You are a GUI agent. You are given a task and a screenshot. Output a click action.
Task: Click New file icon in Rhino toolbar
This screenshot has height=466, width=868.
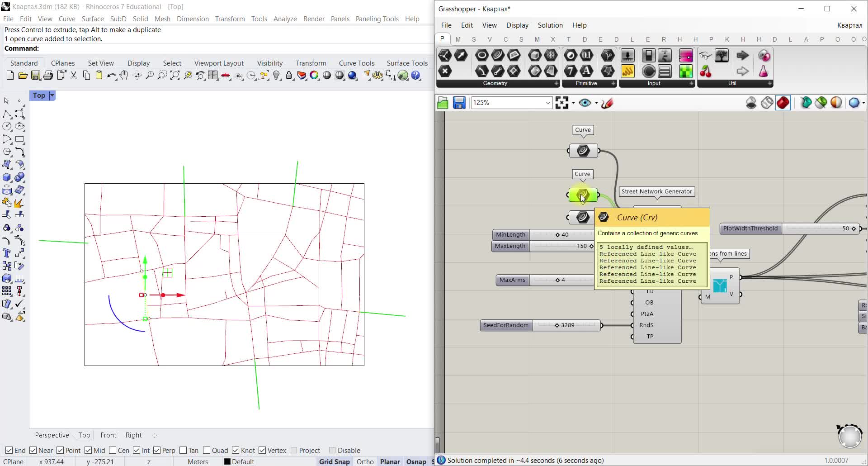[10, 76]
